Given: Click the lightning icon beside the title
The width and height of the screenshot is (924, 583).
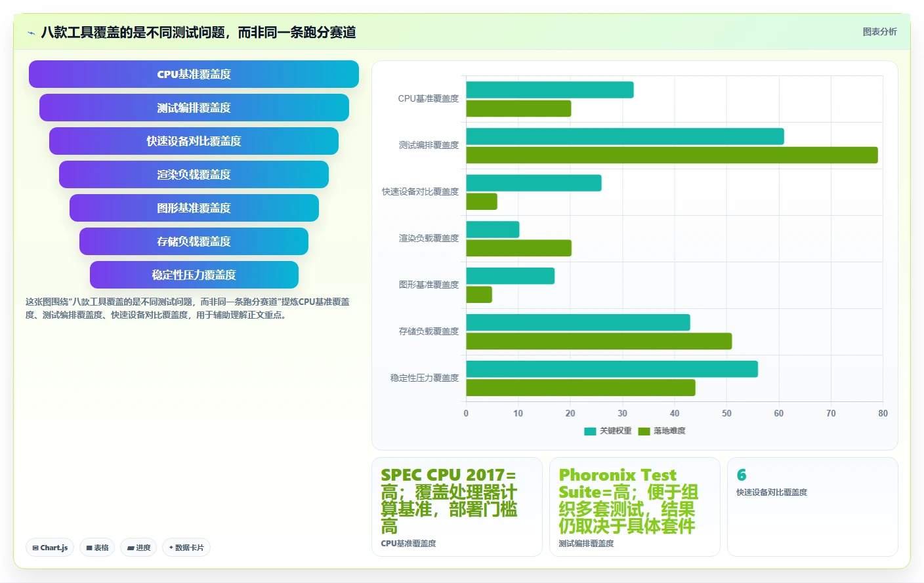Looking at the screenshot, I should pos(31,33).
